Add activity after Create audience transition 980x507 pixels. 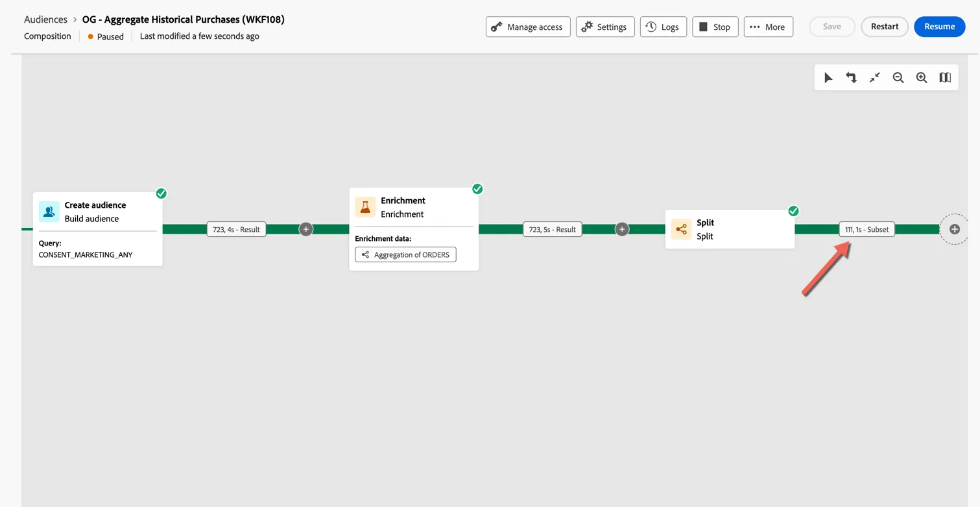306,229
